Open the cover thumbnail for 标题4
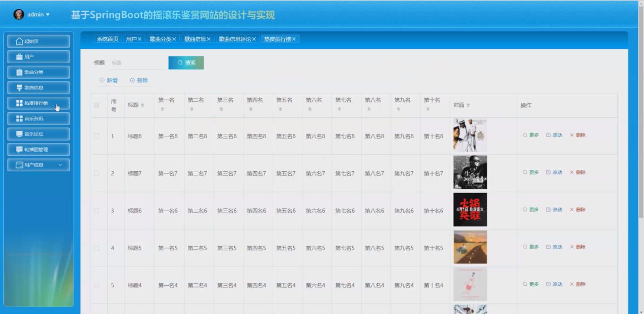This screenshot has width=644, height=314. [x=470, y=284]
